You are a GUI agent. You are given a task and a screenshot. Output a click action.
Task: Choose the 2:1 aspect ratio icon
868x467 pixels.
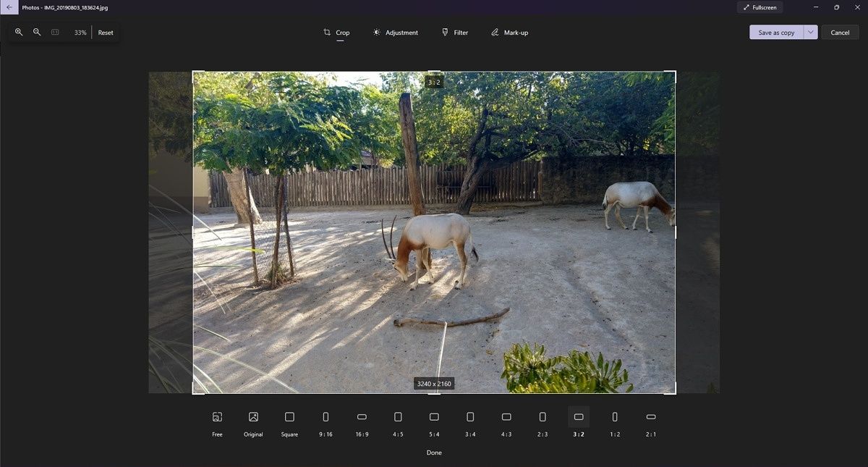650,417
